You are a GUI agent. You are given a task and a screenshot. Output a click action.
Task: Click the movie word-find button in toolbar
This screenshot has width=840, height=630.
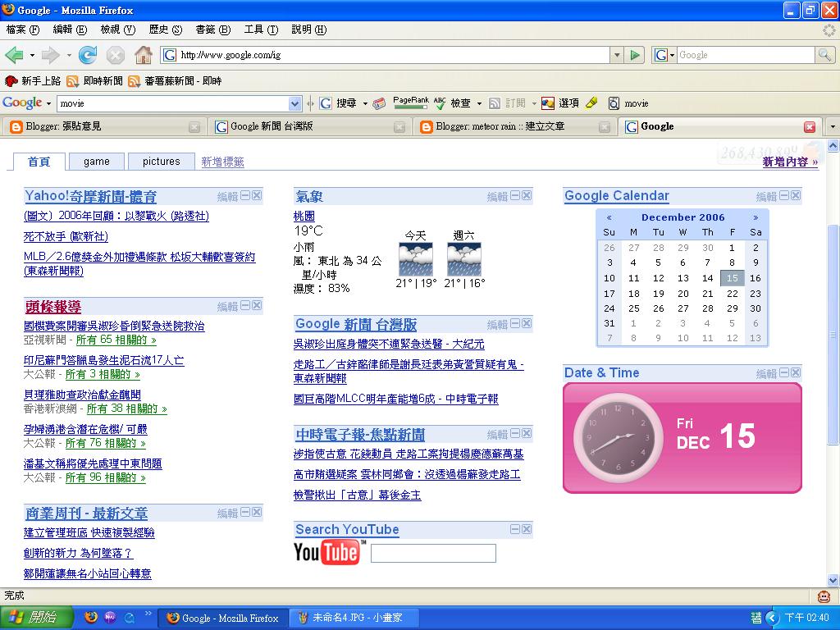point(628,103)
